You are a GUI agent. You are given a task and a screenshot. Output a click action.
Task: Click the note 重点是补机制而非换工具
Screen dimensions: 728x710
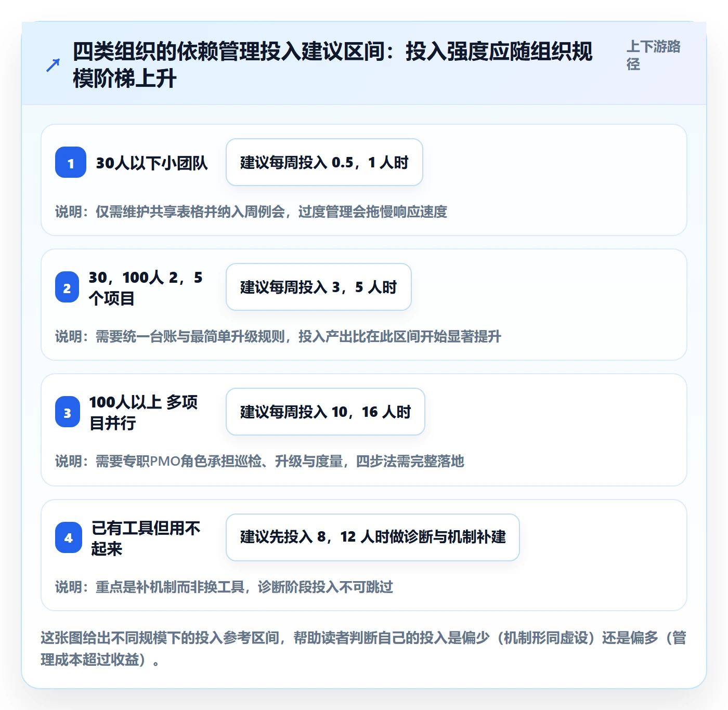tap(224, 587)
